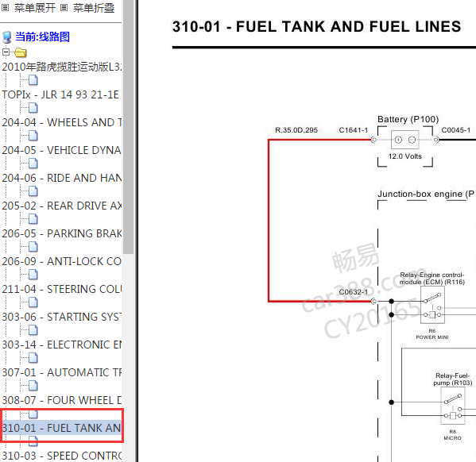This screenshot has width=476, height=462.
Task: Click page icon above 206-09 entry
Action: coord(33,247)
